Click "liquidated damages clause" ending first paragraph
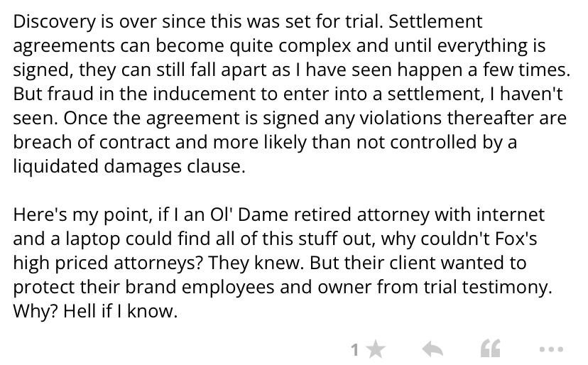Screen dimensions: 588x365 click(x=127, y=167)
